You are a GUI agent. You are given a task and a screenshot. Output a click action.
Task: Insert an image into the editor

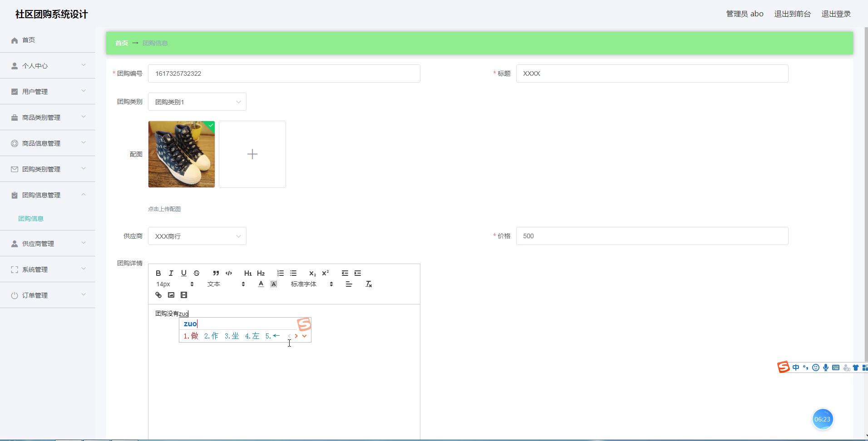(171, 295)
